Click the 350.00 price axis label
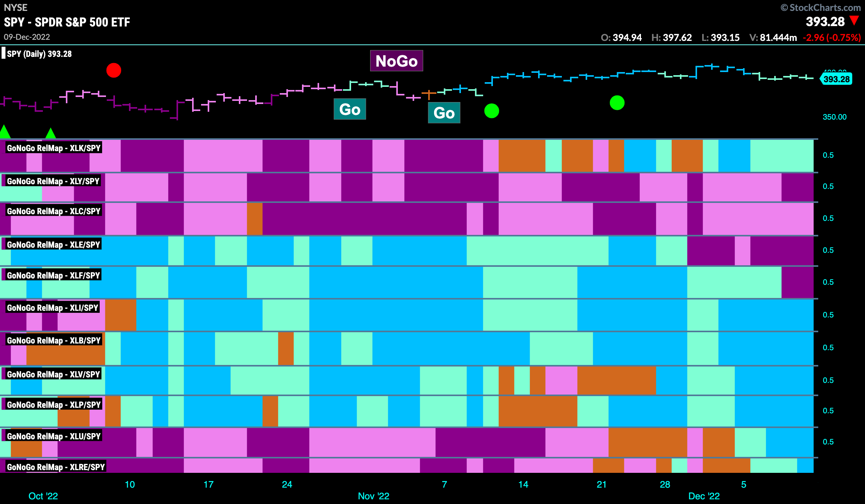Screen dimensions: 865x504 835,117
